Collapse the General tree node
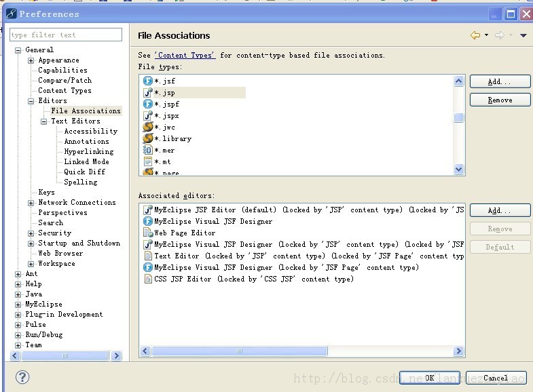Viewport: 533px width, 392px height. (x=18, y=50)
